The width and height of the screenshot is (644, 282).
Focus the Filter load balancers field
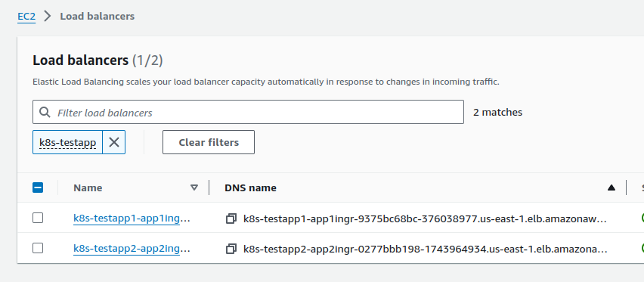[248, 112]
